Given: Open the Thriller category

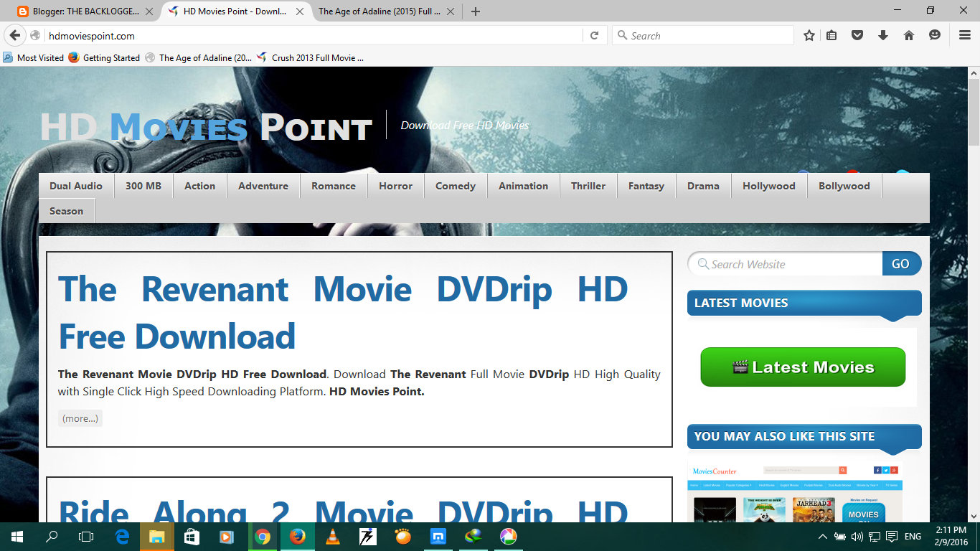Looking at the screenshot, I should pyautogui.click(x=588, y=186).
